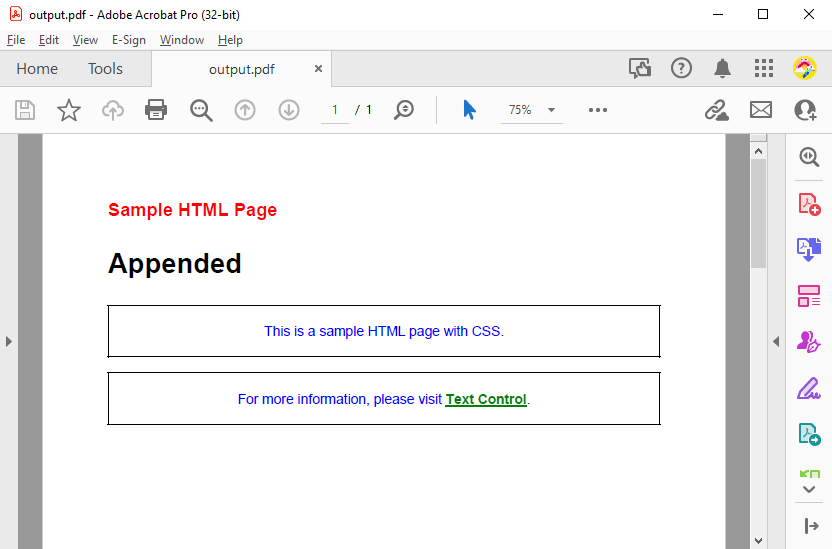This screenshot has width=832, height=549.
Task: Select the output.pdf document tab
Action: (241, 69)
